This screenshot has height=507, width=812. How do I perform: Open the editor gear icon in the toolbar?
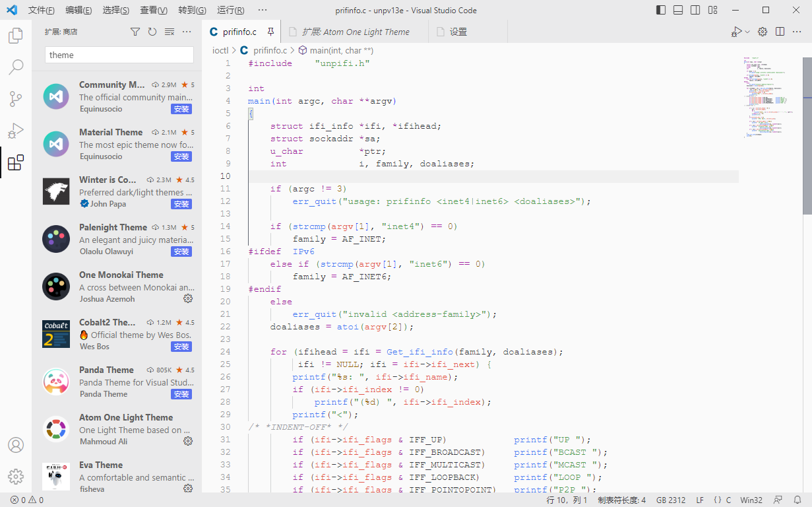pyautogui.click(x=763, y=32)
